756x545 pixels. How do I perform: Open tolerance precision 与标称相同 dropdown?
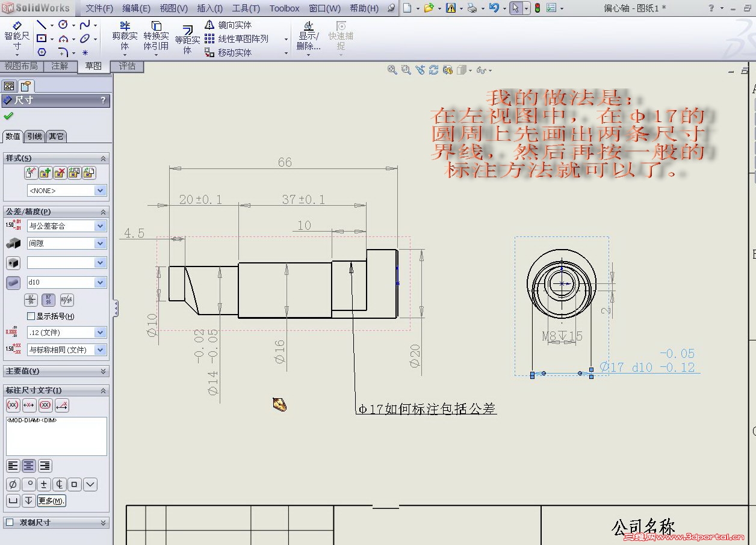pos(101,350)
